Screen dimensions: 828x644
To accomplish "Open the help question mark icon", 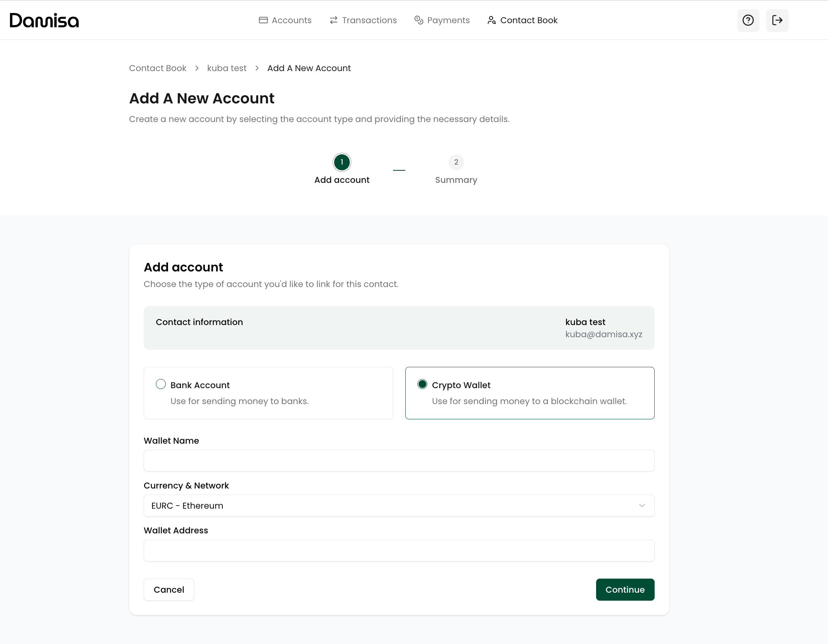I will point(748,20).
